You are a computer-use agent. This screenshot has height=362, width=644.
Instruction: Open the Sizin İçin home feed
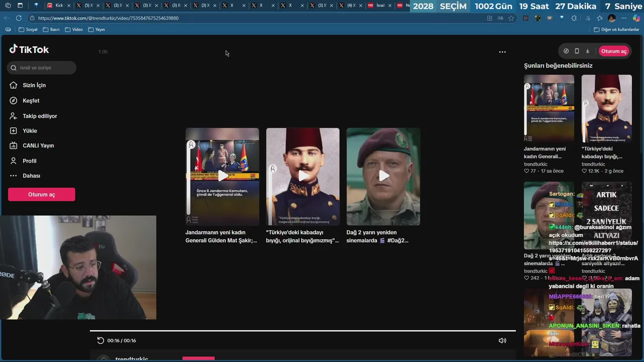coord(28,85)
